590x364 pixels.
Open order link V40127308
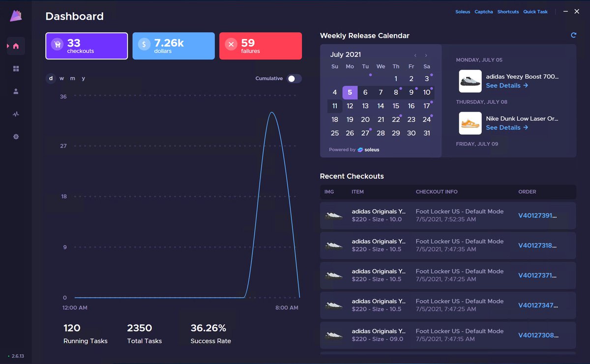[x=538, y=335]
